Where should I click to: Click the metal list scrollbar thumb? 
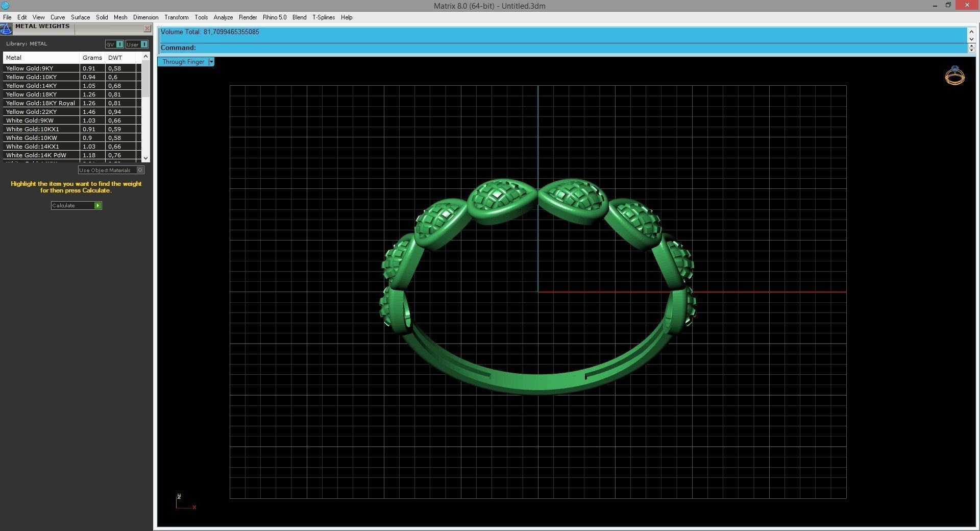click(145, 79)
